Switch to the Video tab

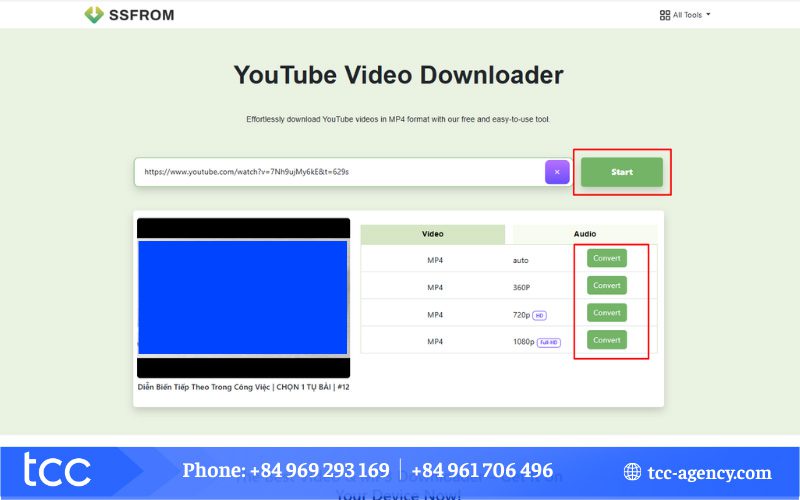point(433,234)
